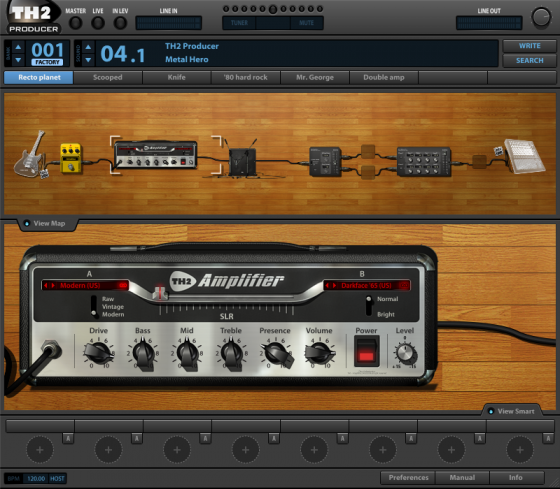Screen dimensions: 560x489
Task: Open the Darkface '65 (US) model selector
Action: click(367, 285)
